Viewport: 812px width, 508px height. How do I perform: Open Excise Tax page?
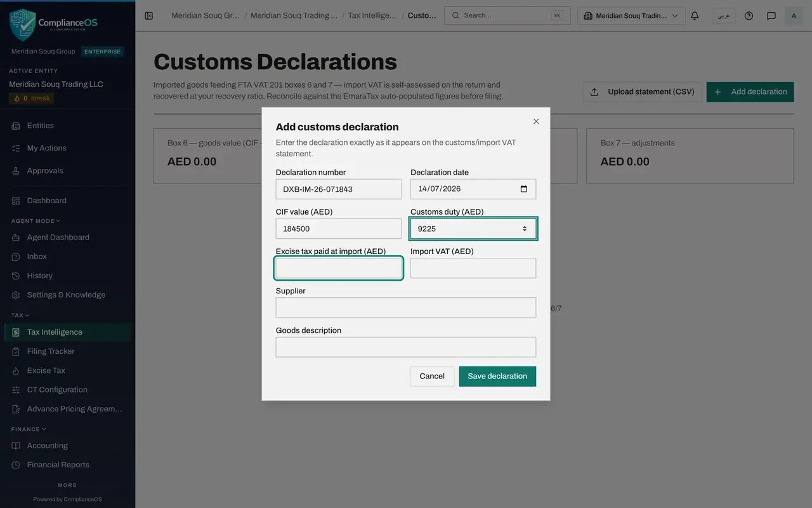click(67, 370)
